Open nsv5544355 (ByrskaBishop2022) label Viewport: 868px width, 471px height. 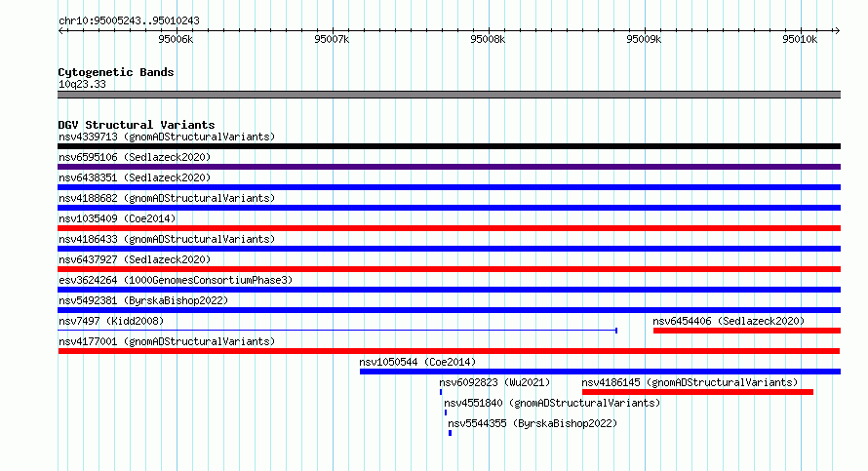click(x=533, y=423)
